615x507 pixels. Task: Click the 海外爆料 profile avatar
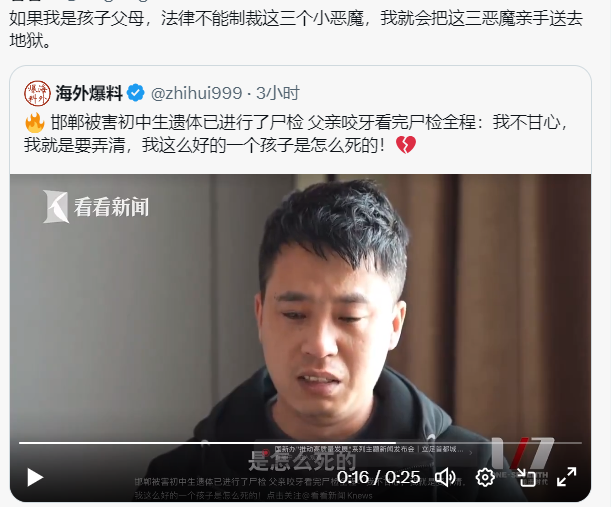pos(37,94)
